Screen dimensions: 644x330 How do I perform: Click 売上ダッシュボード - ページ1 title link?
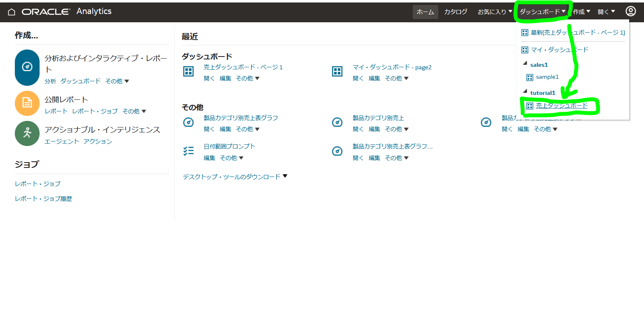tap(243, 67)
